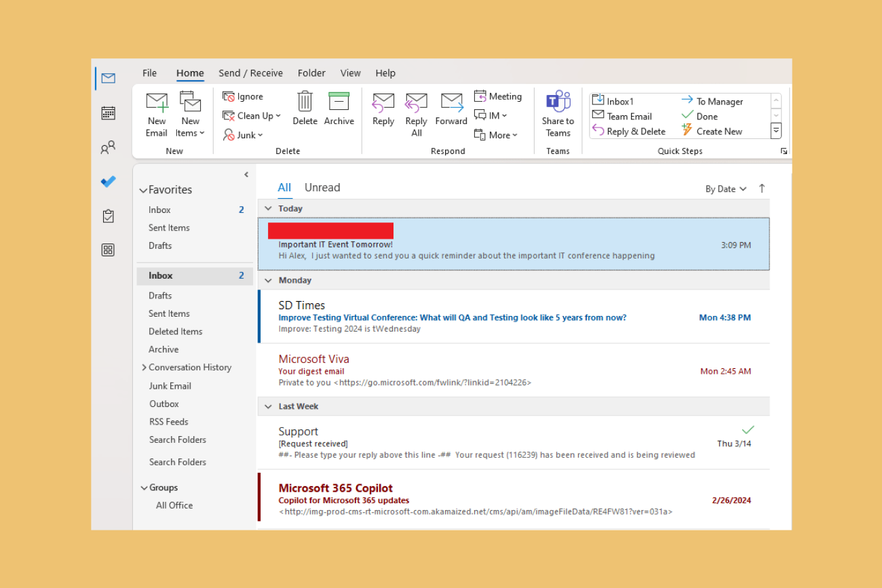Open the File menu
The width and height of the screenshot is (882, 588).
click(149, 73)
